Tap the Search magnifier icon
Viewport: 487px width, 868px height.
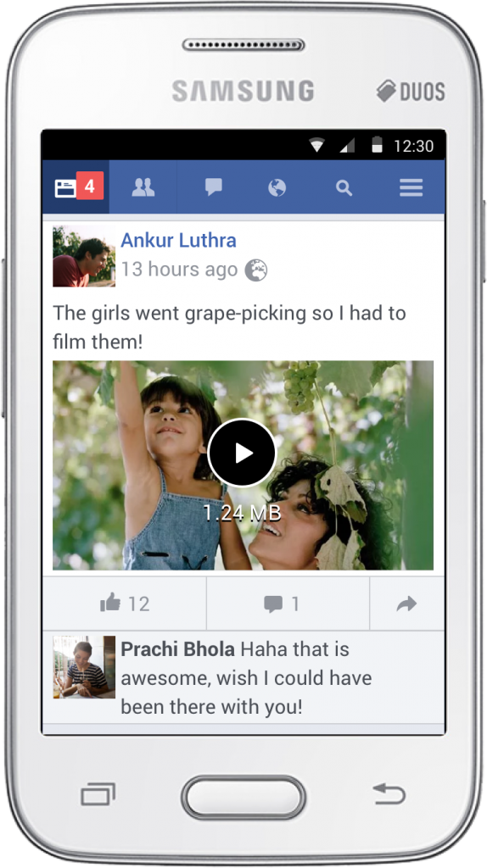point(344,187)
